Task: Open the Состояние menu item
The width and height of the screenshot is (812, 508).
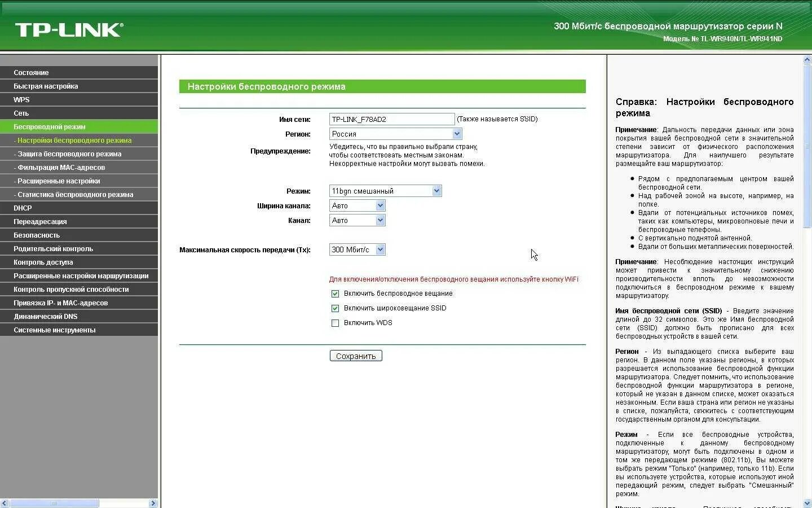Action: 79,72
